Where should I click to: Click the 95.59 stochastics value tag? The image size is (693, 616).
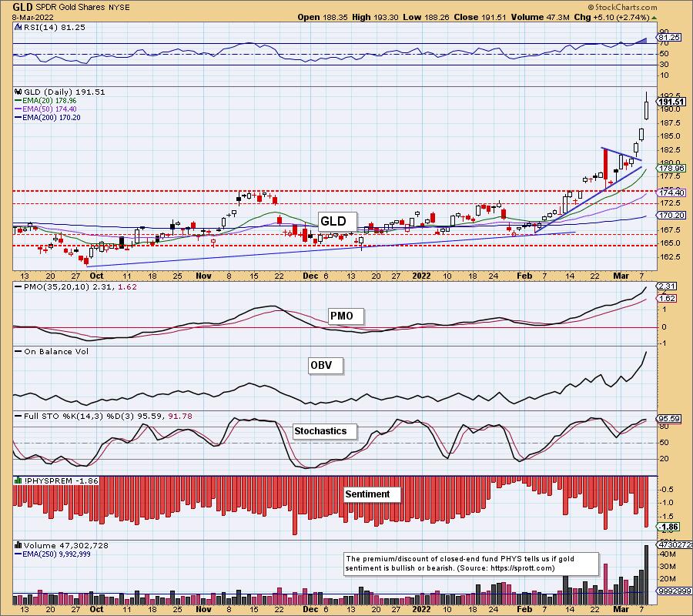670,418
